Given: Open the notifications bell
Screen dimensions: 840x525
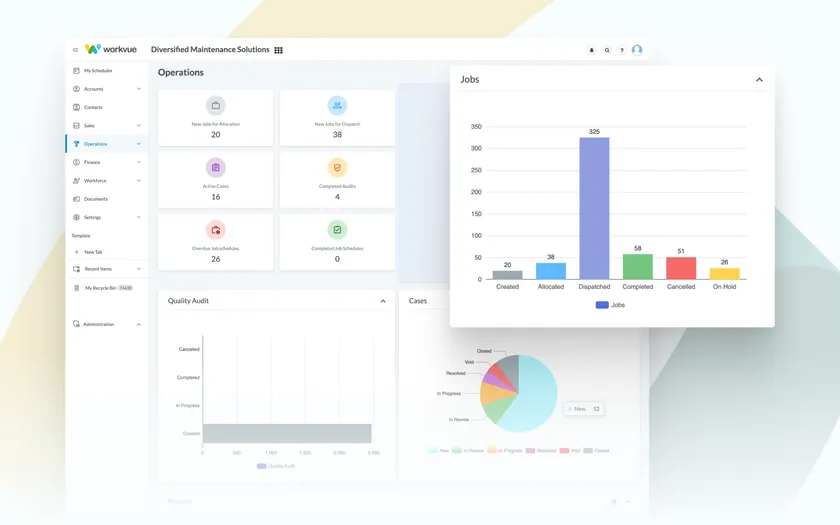Looking at the screenshot, I should point(591,50).
